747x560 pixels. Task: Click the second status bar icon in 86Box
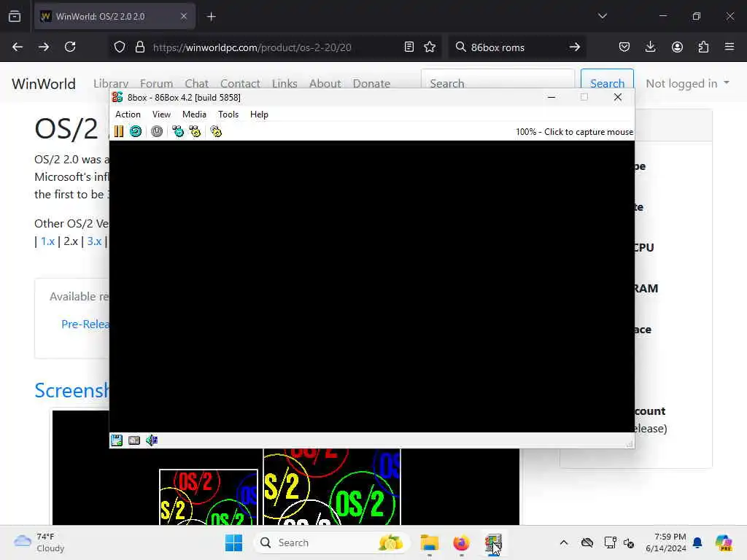coord(134,440)
